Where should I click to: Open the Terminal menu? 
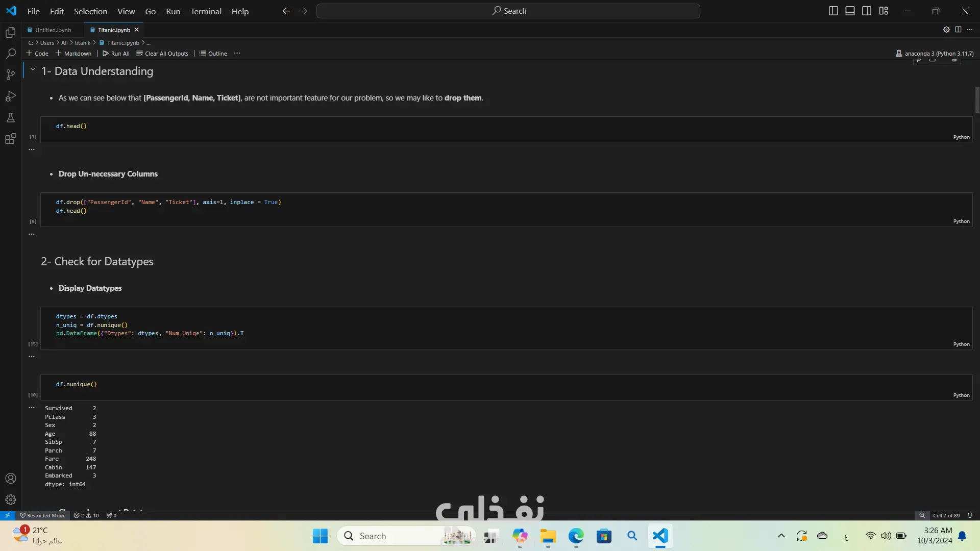[x=206, y=11]
